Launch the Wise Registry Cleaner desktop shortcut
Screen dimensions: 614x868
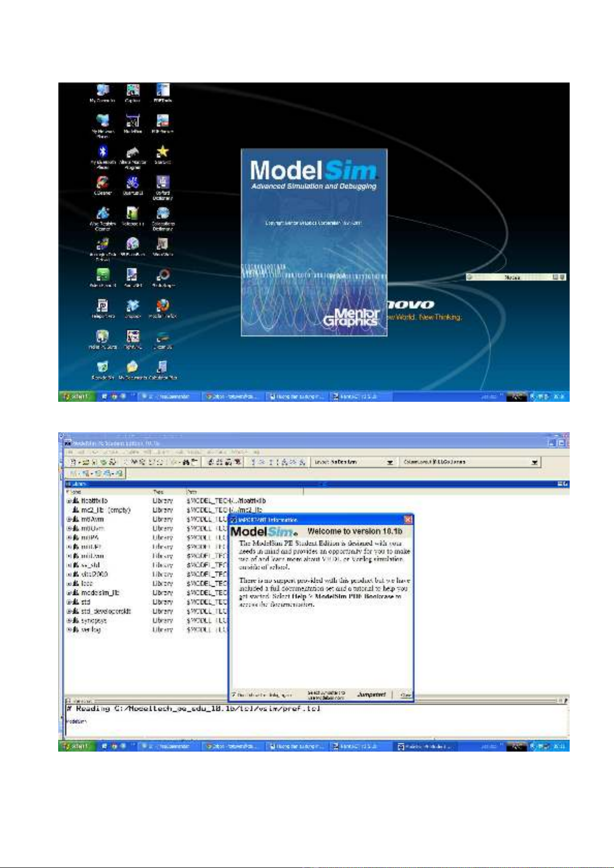(103, 218)
